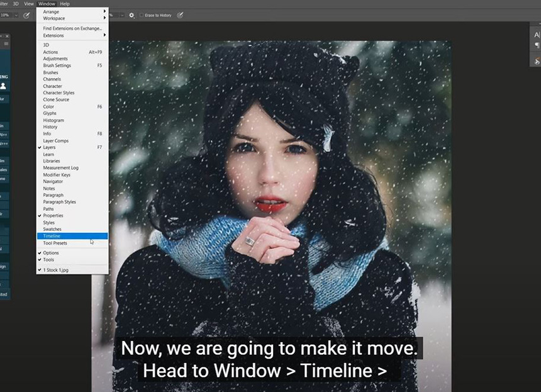The height and width of the screenshot is (392, 541).
Task: Click the Character panel icon on right dock
Action: point(537,35)
